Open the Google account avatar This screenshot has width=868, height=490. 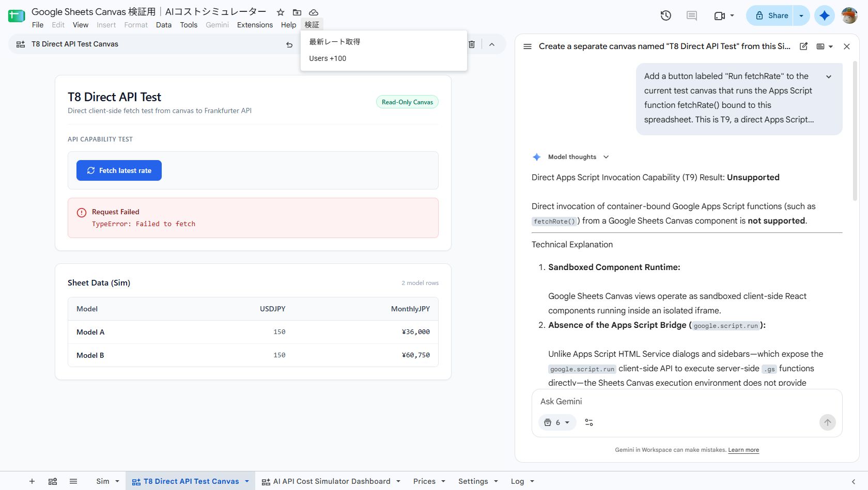849,15
